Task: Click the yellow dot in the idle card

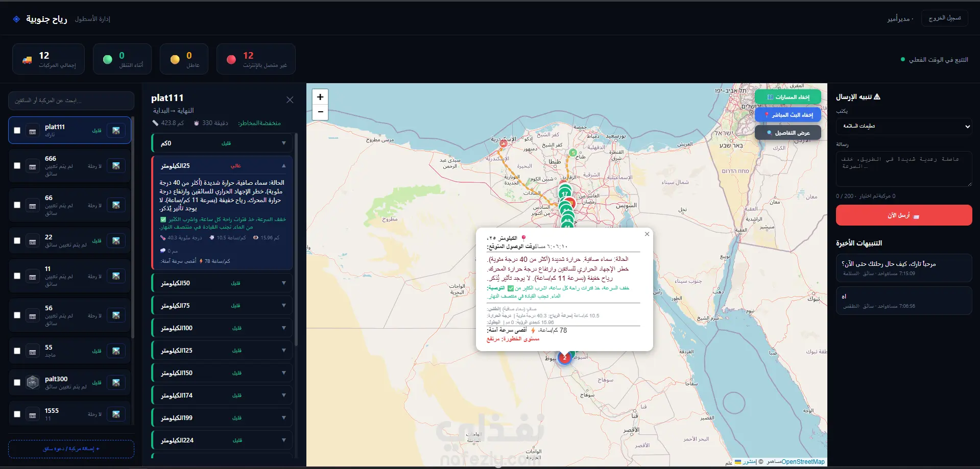Action: click(175, 59)
